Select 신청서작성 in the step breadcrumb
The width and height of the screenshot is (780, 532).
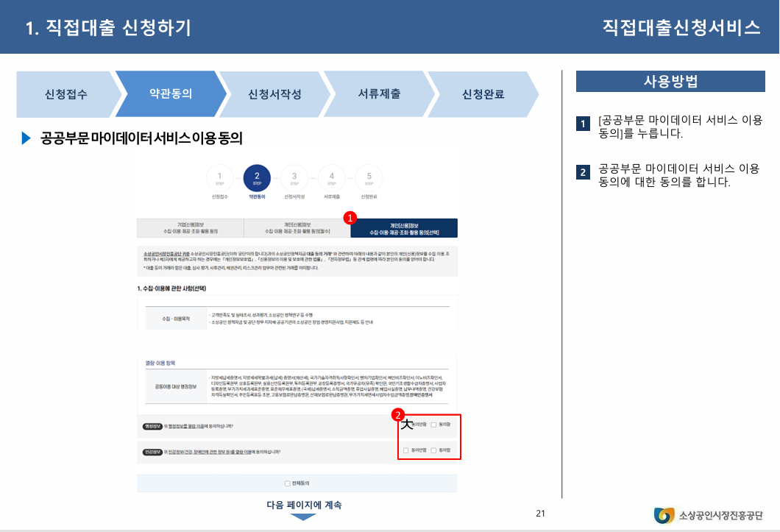pyautogui.click(x=274, y=94)
